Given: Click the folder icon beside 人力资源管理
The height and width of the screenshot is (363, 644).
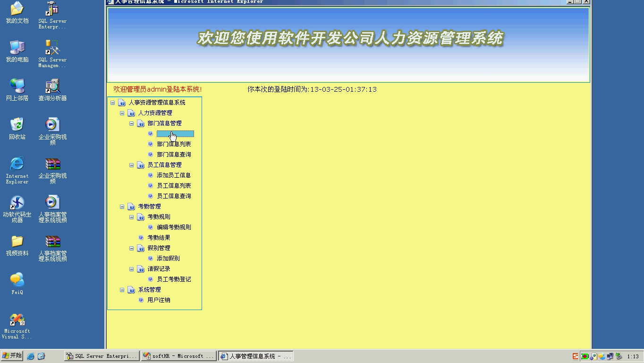Looking at the screenshot, I should tap(131, 113).
